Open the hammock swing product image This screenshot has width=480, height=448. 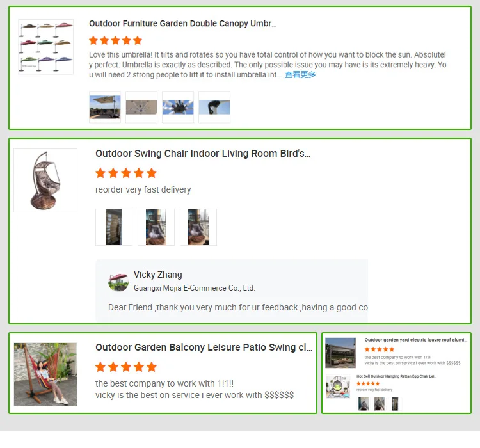pyautogui.click(x=45, y=374)
